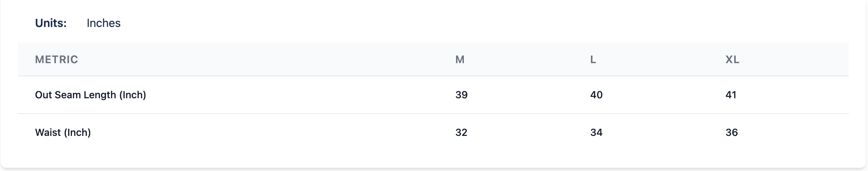868x171 pixels.
Task: Select the Inches unit option
Action: [104, 23]
